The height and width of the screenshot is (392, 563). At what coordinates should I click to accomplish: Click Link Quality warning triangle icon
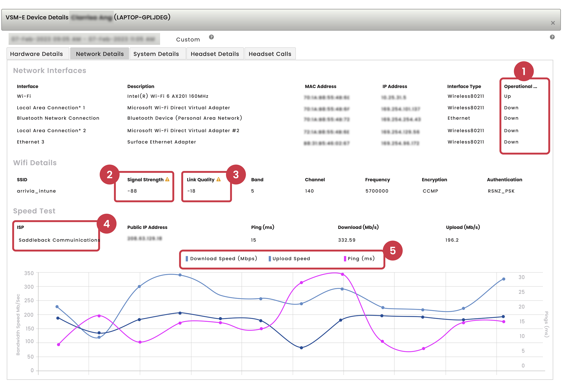pyautogui.click(x=218, y=179)
